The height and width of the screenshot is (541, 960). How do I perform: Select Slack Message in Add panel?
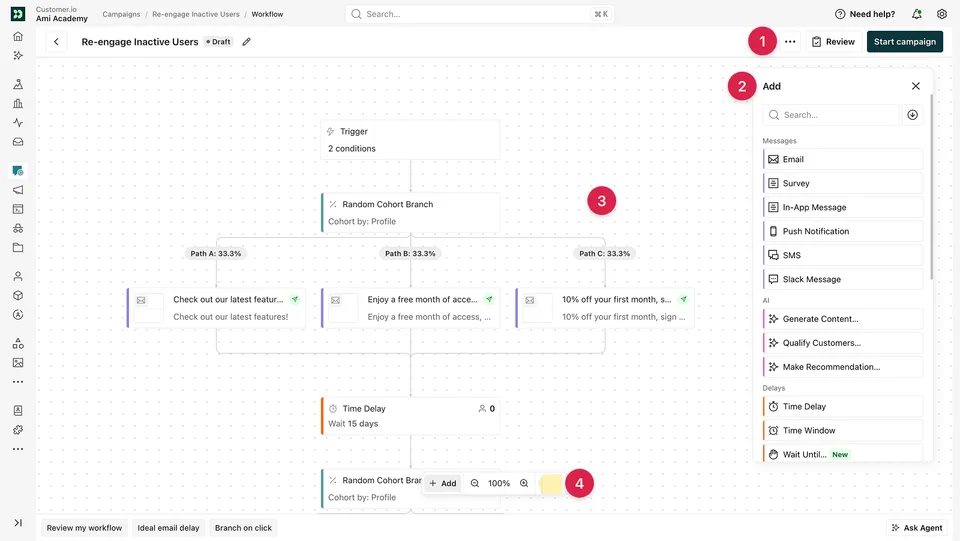click(842, 279)
